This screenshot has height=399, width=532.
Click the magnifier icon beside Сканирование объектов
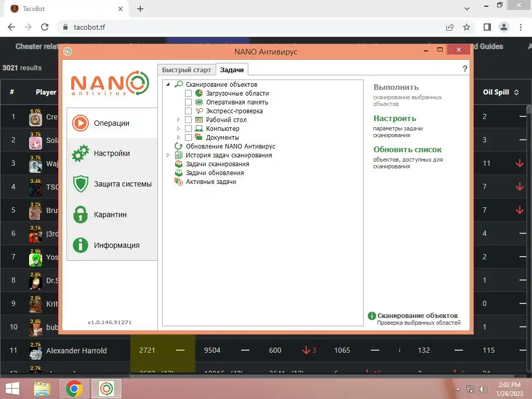pos(179,84)
